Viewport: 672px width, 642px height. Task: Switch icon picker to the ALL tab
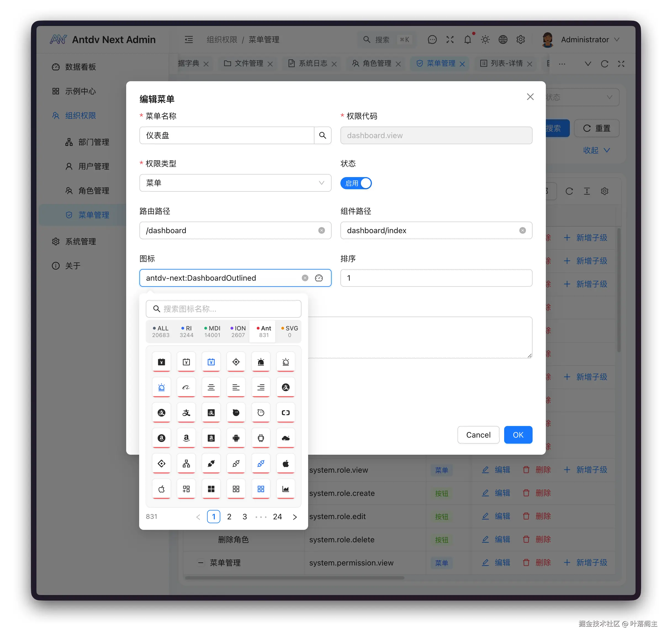pos(161,331)
